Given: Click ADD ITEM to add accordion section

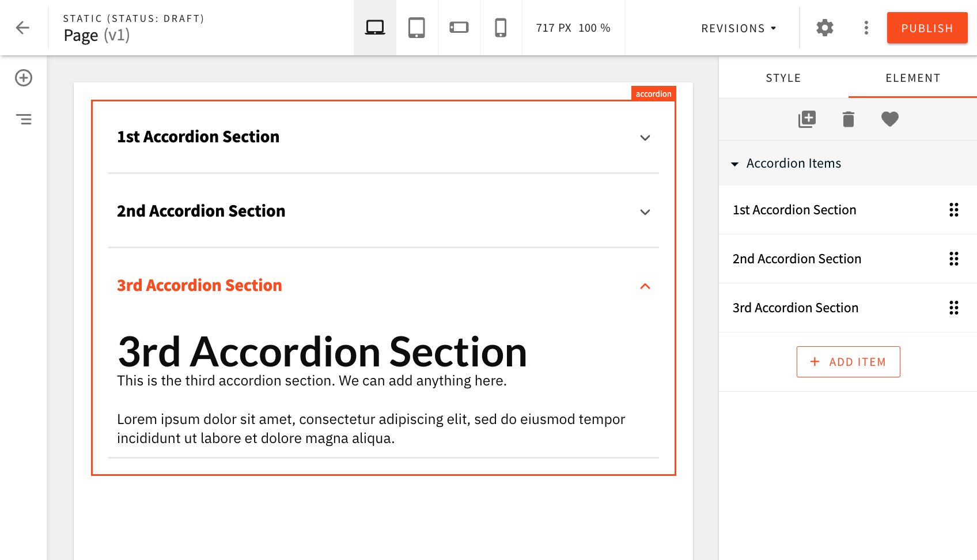Looking at the screenshot, I should click(x=848, y=362).
